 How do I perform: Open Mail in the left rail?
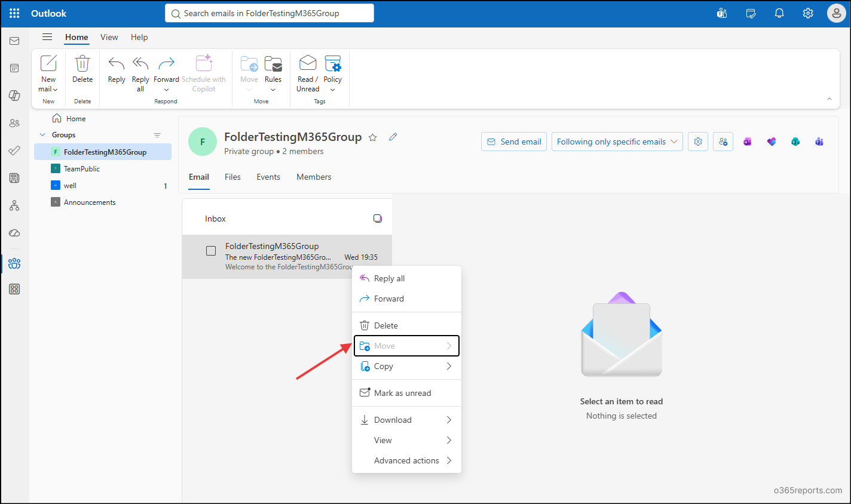click(14, 41)
